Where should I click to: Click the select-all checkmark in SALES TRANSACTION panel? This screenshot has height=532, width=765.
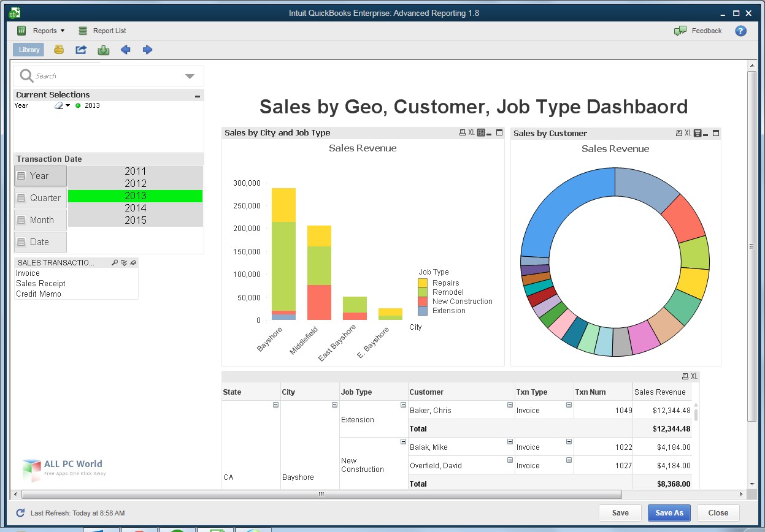click(124, 262)
